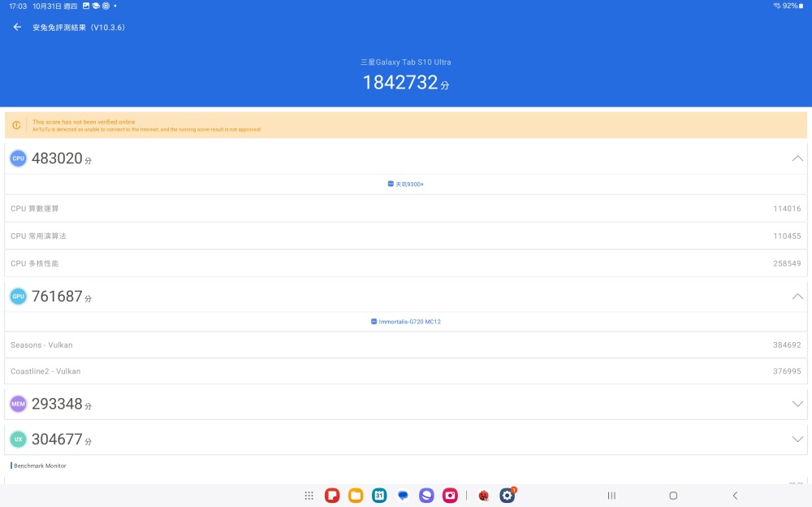
Task: Click the value 376995
Action: (x=787, y=371)
